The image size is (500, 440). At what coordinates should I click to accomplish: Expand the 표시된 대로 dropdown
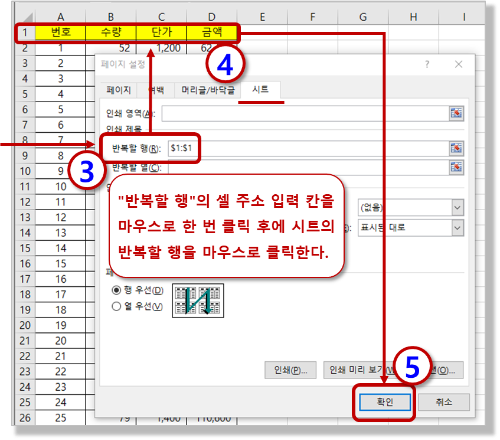pyautogui.click(x=457, y=228)
